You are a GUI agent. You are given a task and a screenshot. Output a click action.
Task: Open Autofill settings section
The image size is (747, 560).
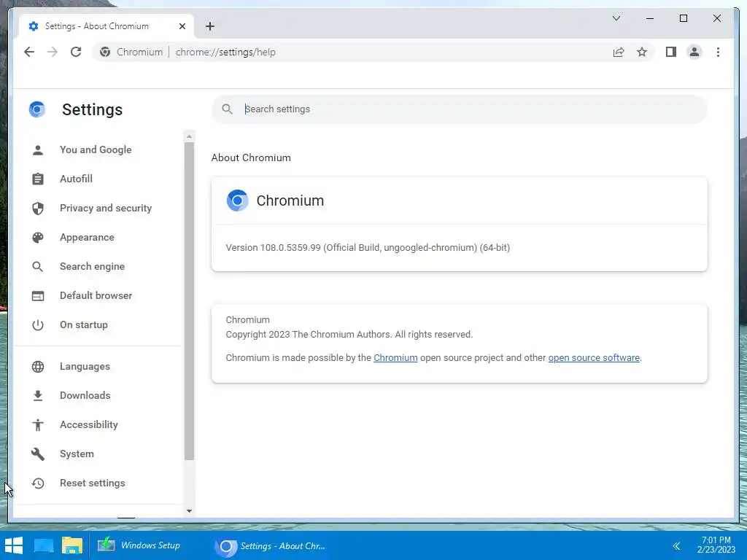click(76, 179)
